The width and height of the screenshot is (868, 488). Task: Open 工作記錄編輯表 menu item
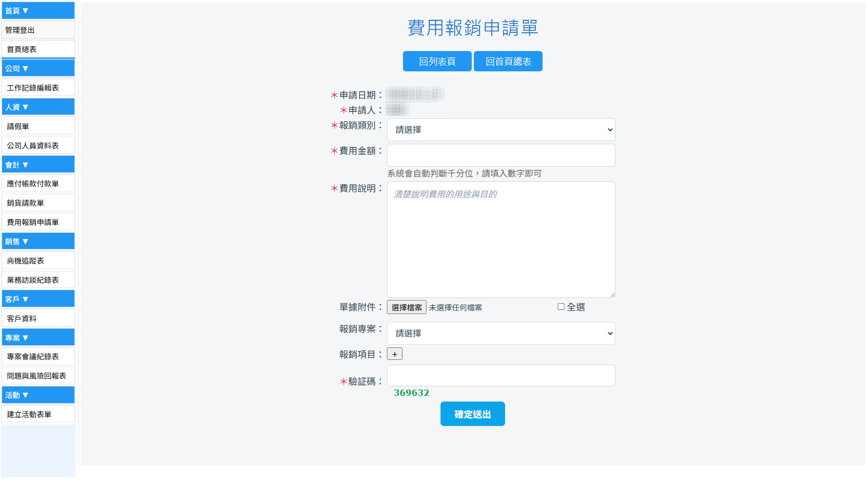tap(38, 87)
